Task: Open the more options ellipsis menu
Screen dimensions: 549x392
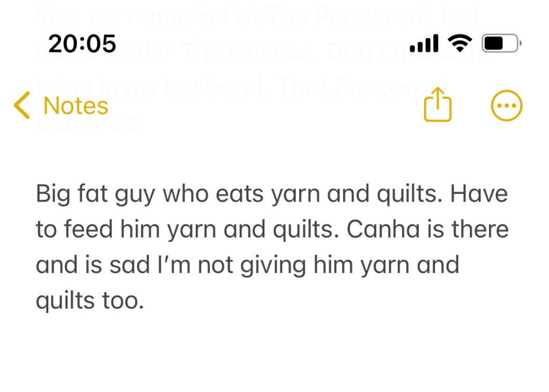Action: click(506, 106)
